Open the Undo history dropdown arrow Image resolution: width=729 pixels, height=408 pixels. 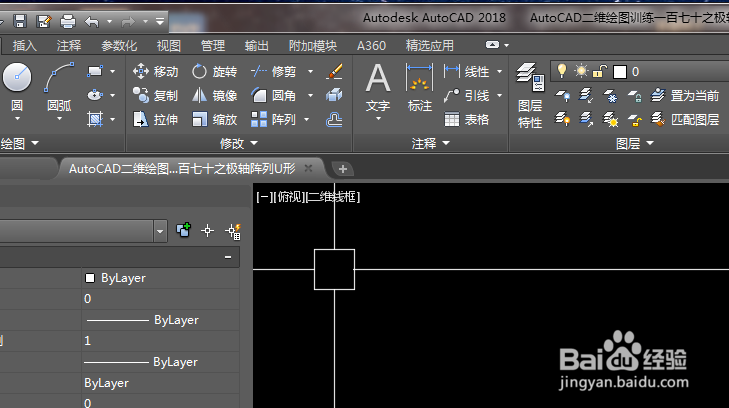pos(109,21)
